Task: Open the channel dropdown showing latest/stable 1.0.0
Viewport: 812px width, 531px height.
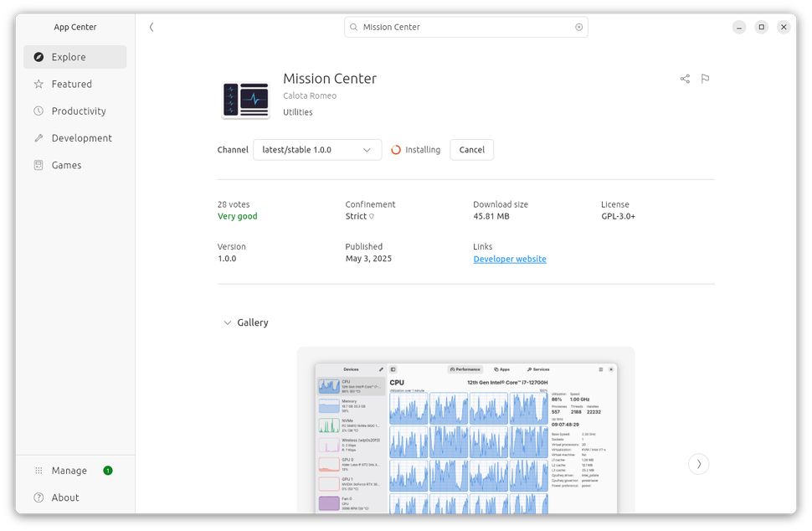Action: pos(317,149)
